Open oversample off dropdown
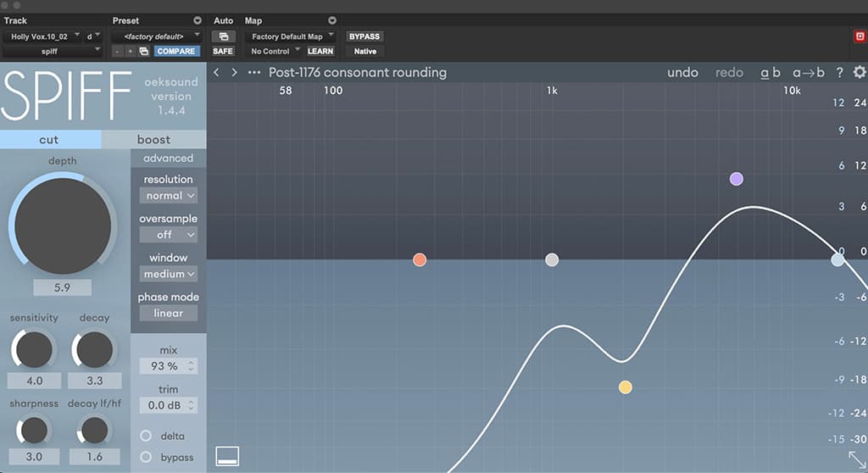868x473 pixels. (169, 235)
